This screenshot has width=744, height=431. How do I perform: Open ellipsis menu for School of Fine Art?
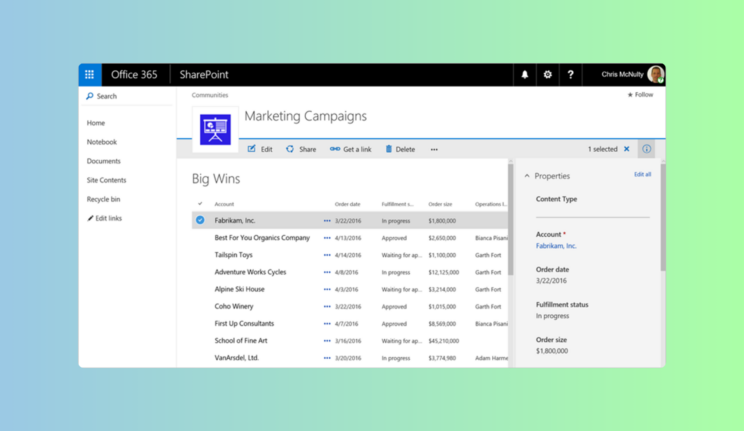click(x=327, y=341)
